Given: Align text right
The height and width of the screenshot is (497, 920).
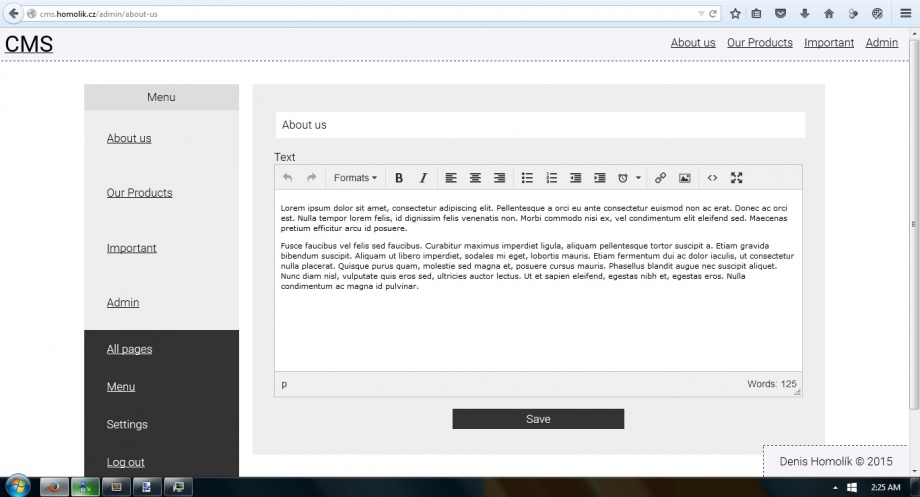Looking at the screenshot, I should [499, 178].
